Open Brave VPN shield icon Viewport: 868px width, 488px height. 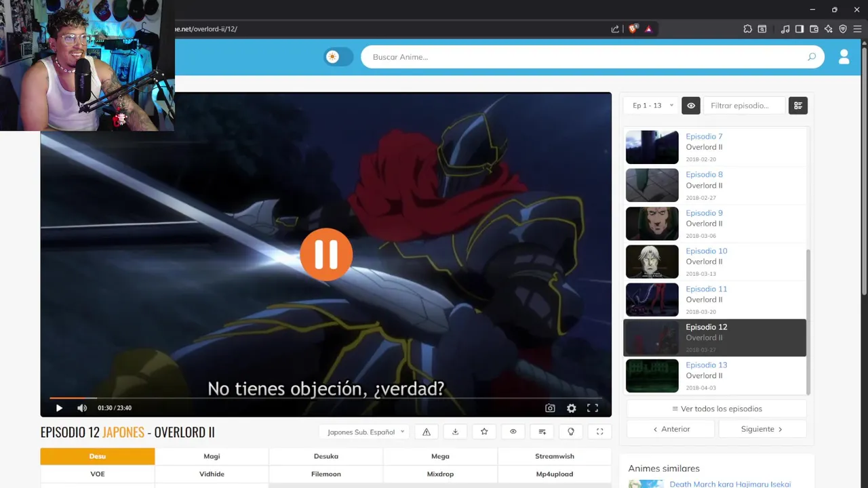point(843,29)
